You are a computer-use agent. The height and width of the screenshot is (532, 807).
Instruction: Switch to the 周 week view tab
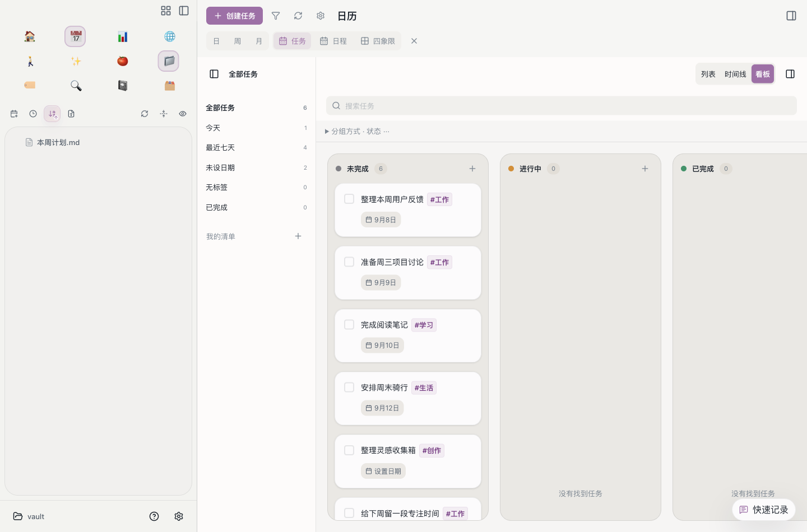[x=238, y=41]
